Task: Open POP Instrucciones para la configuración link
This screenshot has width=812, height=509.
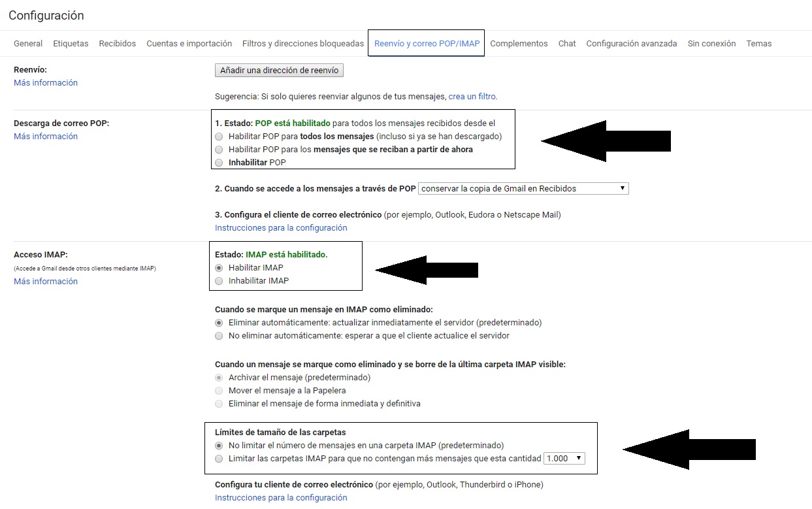Action: pyautogui.click(x=281, y=228)
